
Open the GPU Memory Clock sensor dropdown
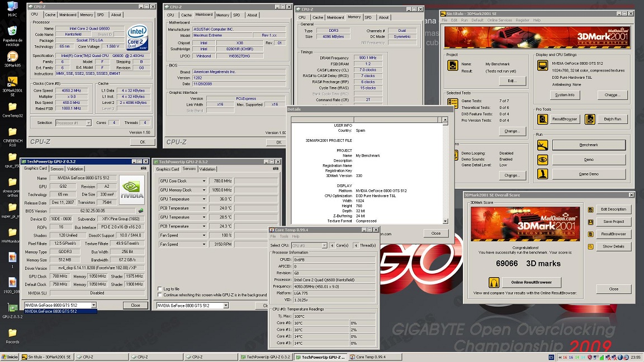(203, 190)
